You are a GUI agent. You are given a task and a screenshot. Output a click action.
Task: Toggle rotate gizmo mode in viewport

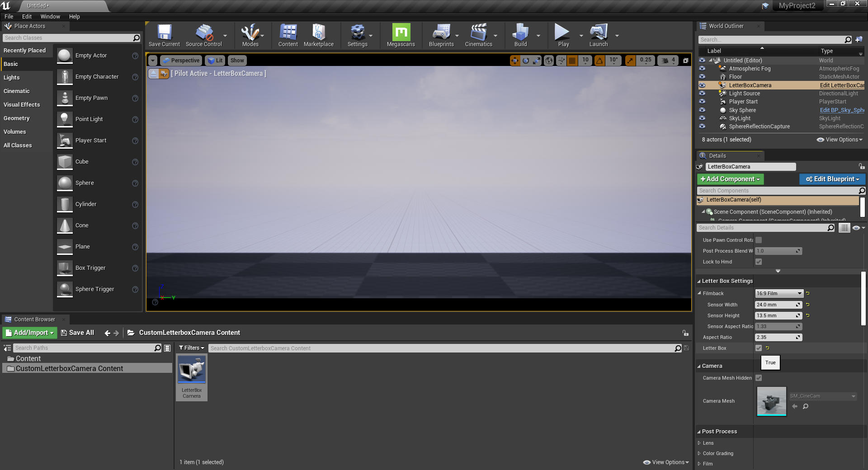(x=526, y=61)
